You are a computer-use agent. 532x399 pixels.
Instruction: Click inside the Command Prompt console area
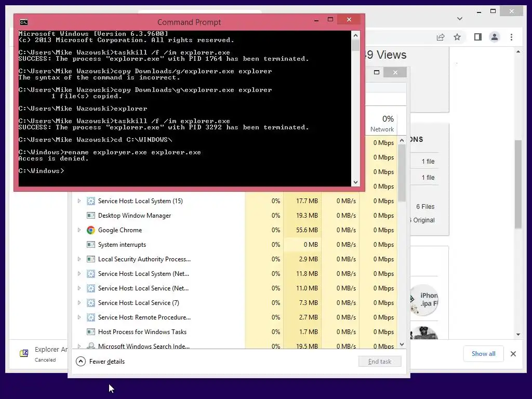click(x=184, y=109)
